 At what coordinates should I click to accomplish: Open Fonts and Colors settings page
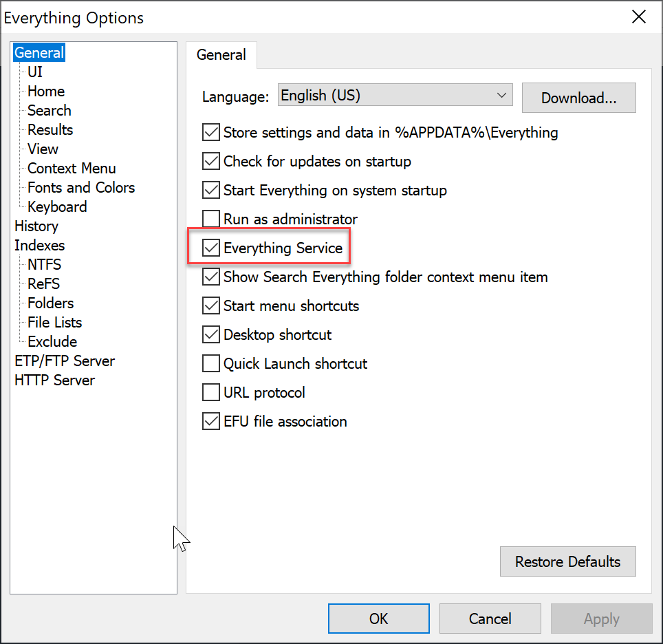[x=81, y=187]
